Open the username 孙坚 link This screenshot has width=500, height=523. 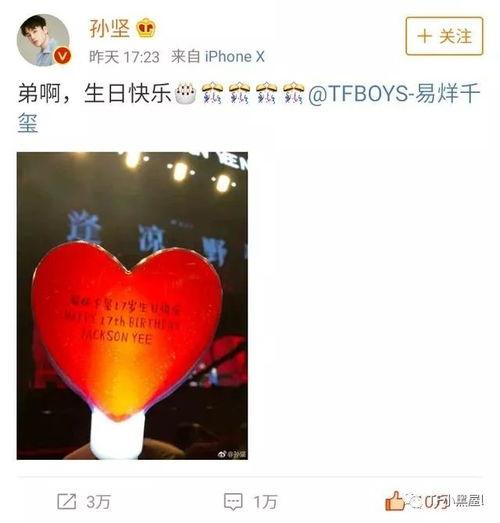click(109, 28)
